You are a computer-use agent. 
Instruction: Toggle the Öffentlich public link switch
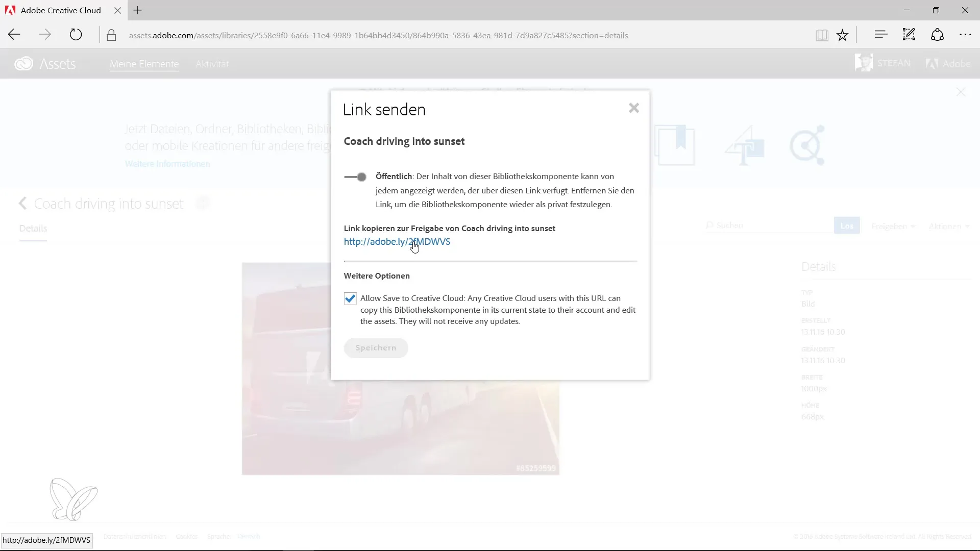[355, 177]
